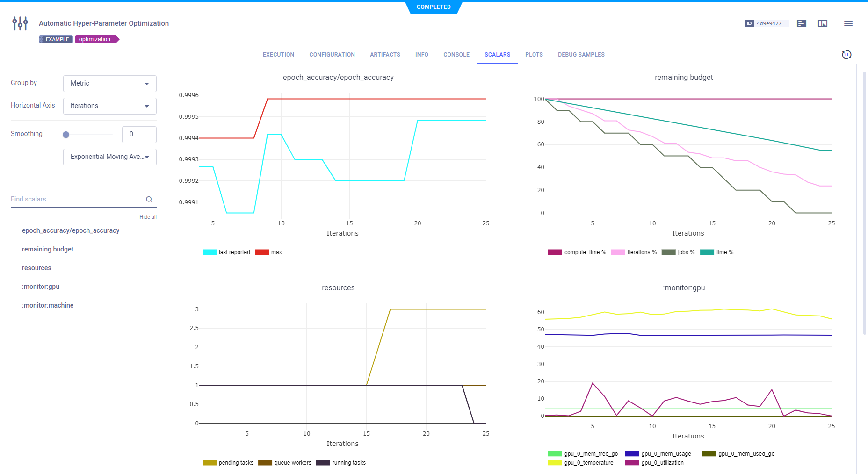
Task: Click the Smoothing value input field
Action: click(139, 135)
